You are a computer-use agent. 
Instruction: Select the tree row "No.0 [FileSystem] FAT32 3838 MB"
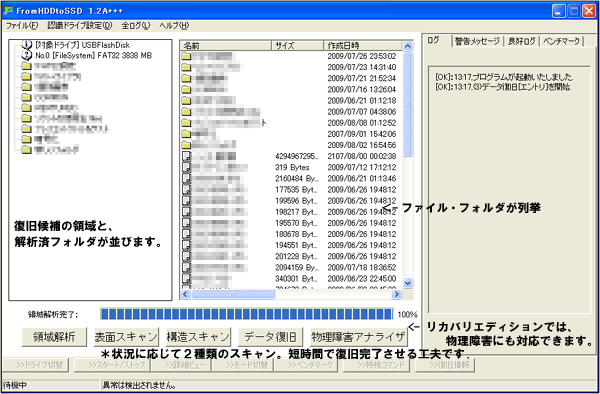(x=93, y=55)
